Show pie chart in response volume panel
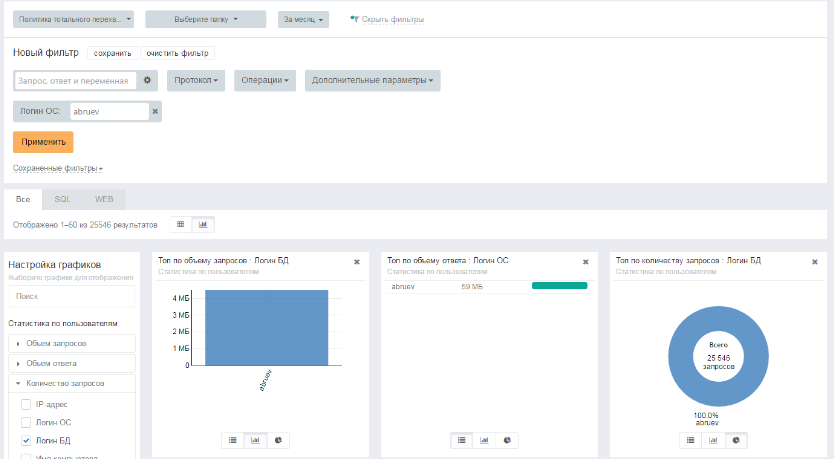Viewport: 834px width, 459px height. click(507, 440)
